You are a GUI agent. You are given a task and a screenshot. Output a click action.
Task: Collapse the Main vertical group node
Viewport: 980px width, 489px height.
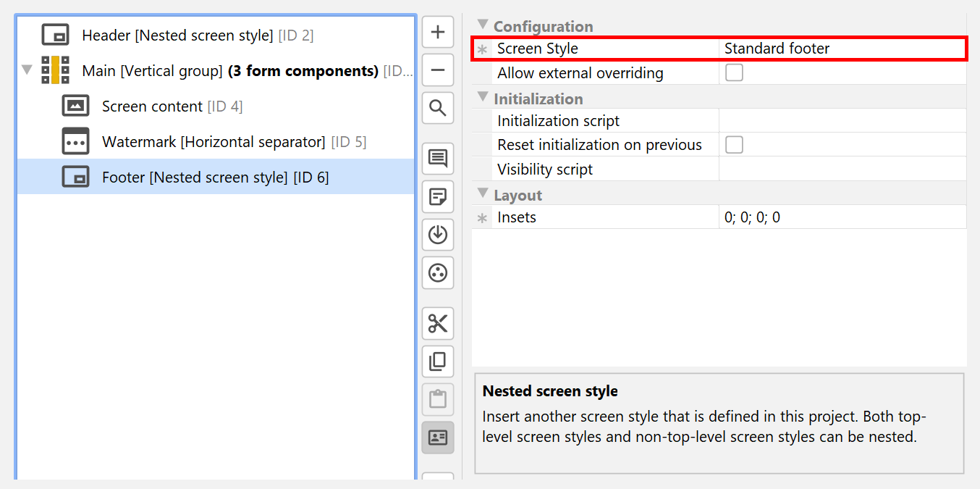(28, 70)
